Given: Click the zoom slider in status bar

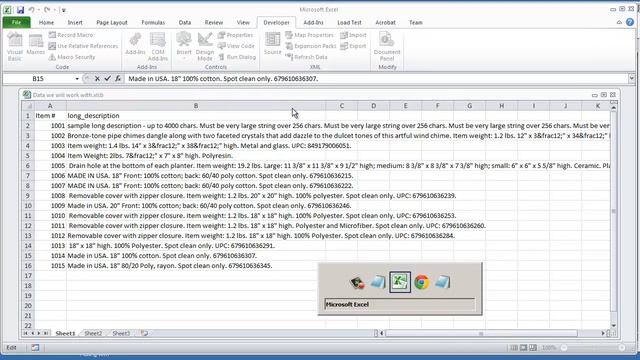Looking at the screenshot, I should [593, 348].
